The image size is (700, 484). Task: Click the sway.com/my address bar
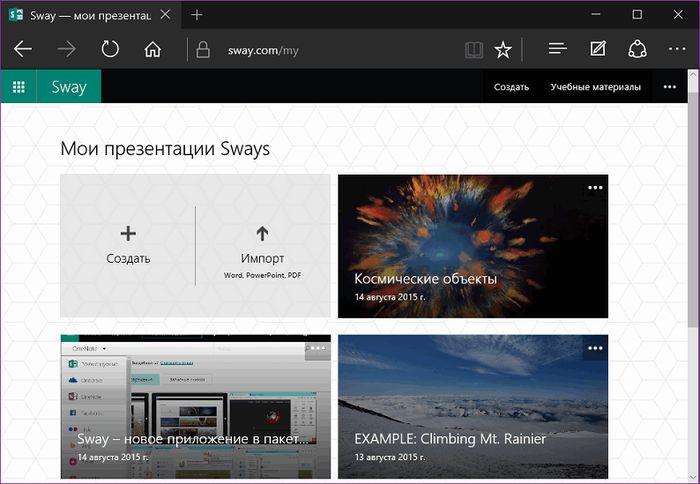[320, 49]
